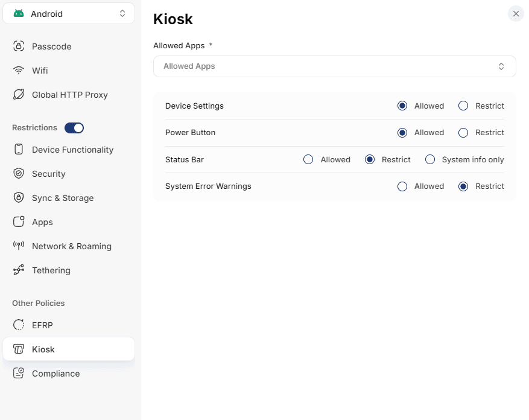Select System info only for Status Bar
The height and width of the screenshot is (420, 529).
tap(430, 160)
